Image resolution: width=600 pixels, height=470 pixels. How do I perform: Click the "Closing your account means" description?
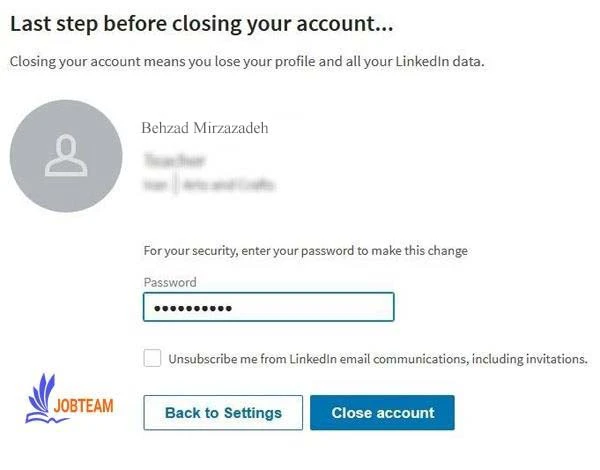tap(246, 62)
